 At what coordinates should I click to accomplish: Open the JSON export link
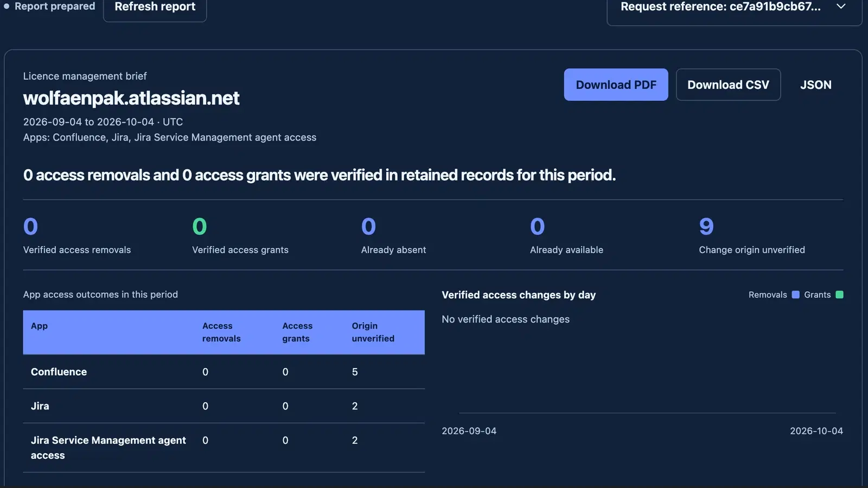(815, 85)
